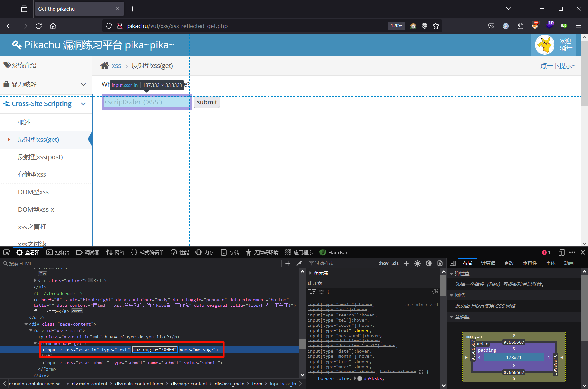588x389 pixels.
Task: Reload the page with refresh button
Action: click(39, 26)
